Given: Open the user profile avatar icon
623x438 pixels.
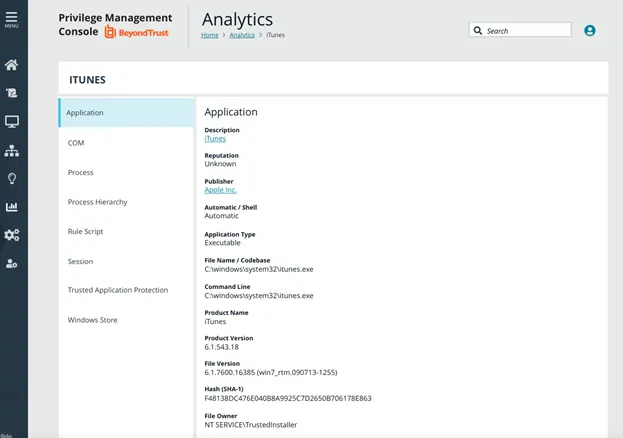Looking at the screenshot, I should 590,31.
